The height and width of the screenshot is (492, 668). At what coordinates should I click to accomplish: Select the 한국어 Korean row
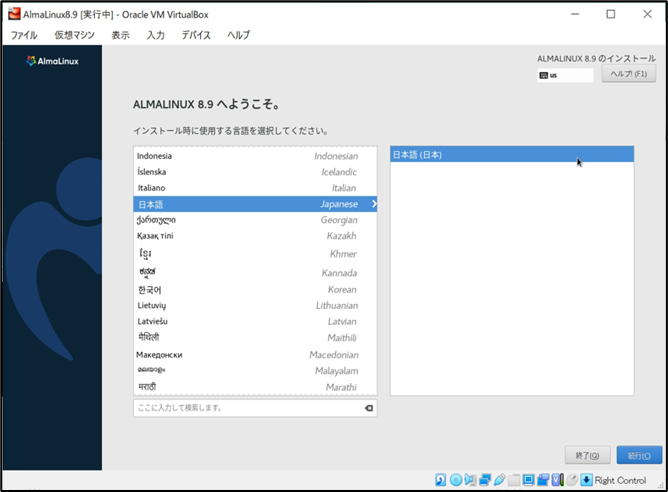[x=255, y=290]
